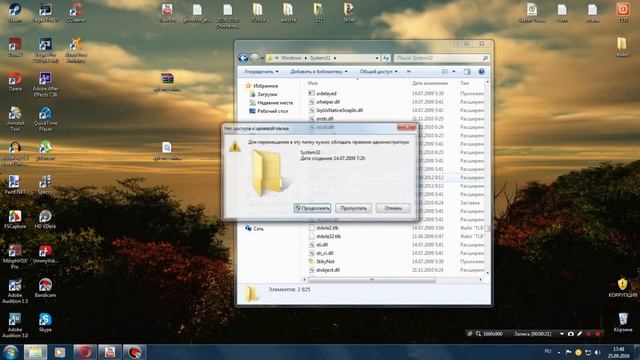Sort by the Дата изменения column header
This screenshot has width=640, height=360.
coord(430,83)
